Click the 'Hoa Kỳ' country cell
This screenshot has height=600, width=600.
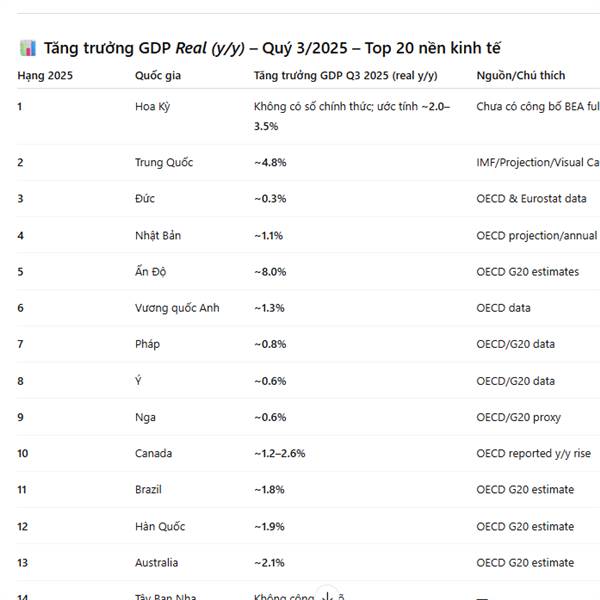153,105
